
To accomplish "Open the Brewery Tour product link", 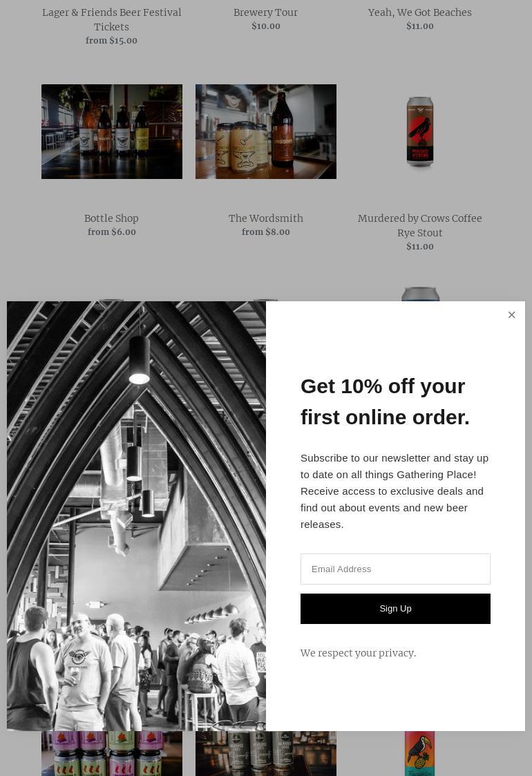I will point(266,12).
